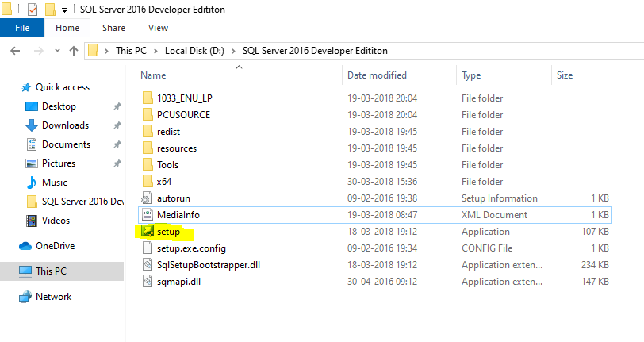This screenshot has height=342, width=644.
Task: Switch to the Home ribbon tab
Action: coord(67,28)
